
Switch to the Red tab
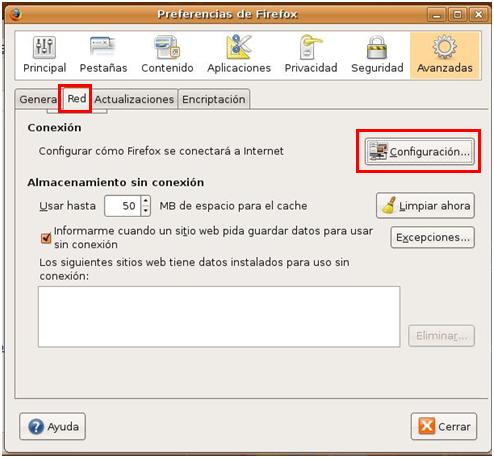point(77,99)
